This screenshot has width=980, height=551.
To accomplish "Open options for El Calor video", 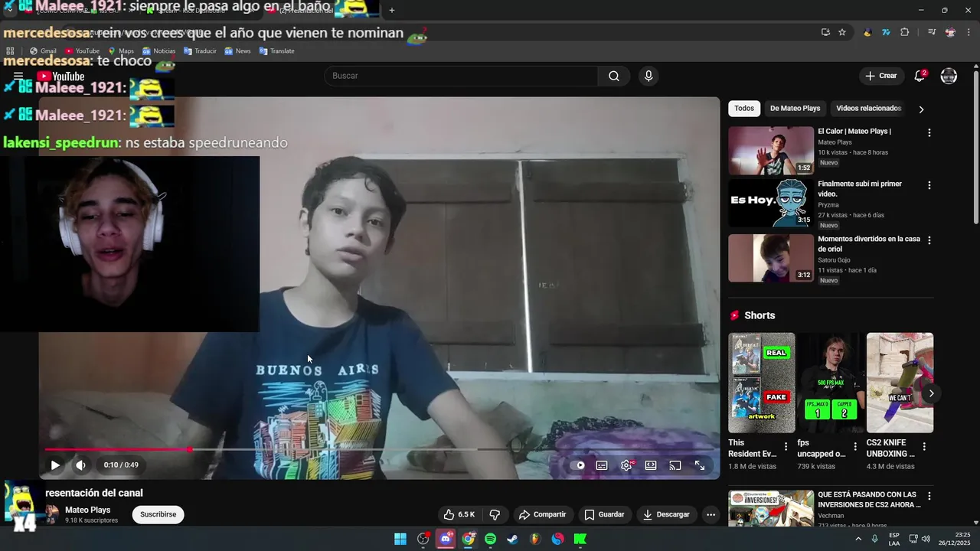I will [929, 132].
